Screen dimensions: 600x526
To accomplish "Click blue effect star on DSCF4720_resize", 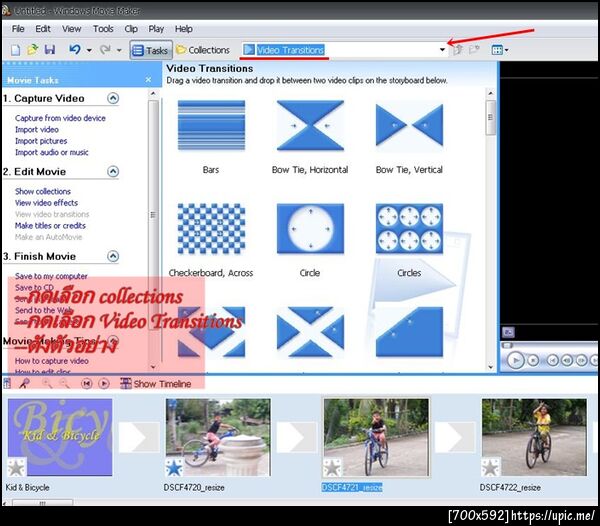I will pos(174,467).
